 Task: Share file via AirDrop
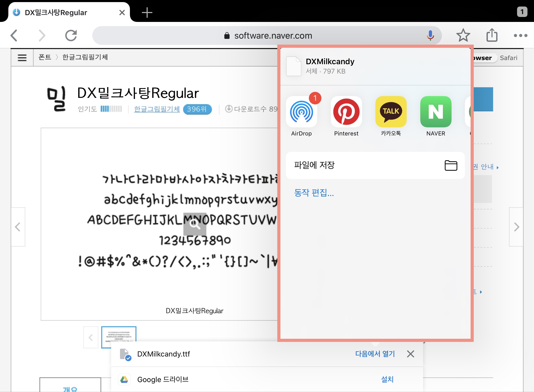coord(301,112)
